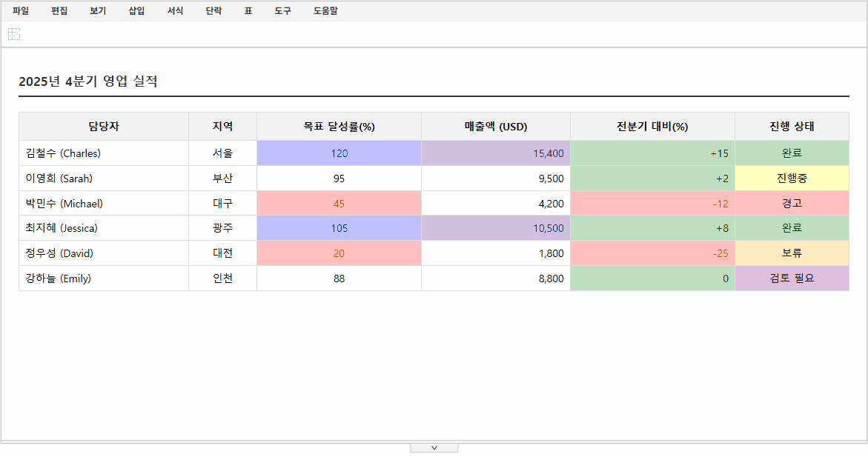Open the 도구 menu
This screenshot has width=868, height=457.
(x=282, y=10)
